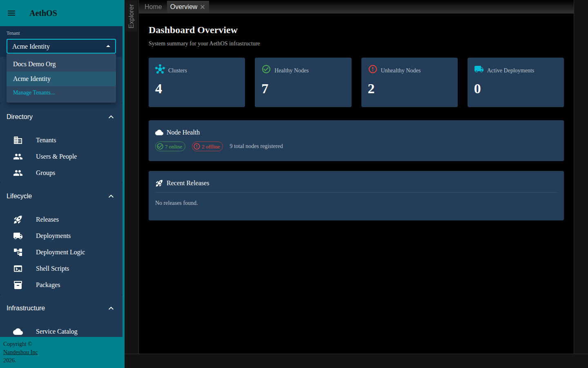
Task: Click the alert icon in 2 offline chip
Action: coord(197,146)
